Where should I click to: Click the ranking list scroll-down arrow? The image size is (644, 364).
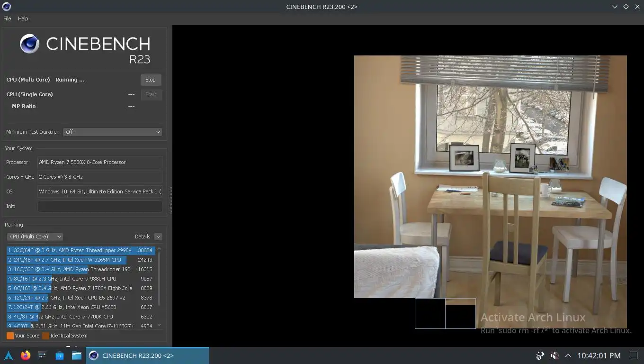click(159, 325)
